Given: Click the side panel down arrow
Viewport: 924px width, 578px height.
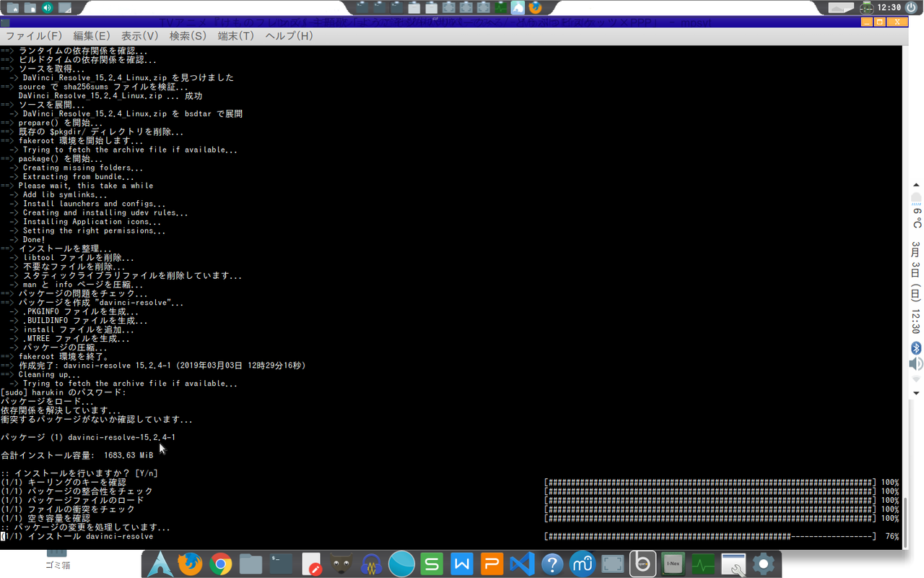Looking at the screenshot, I should [917, 394].
